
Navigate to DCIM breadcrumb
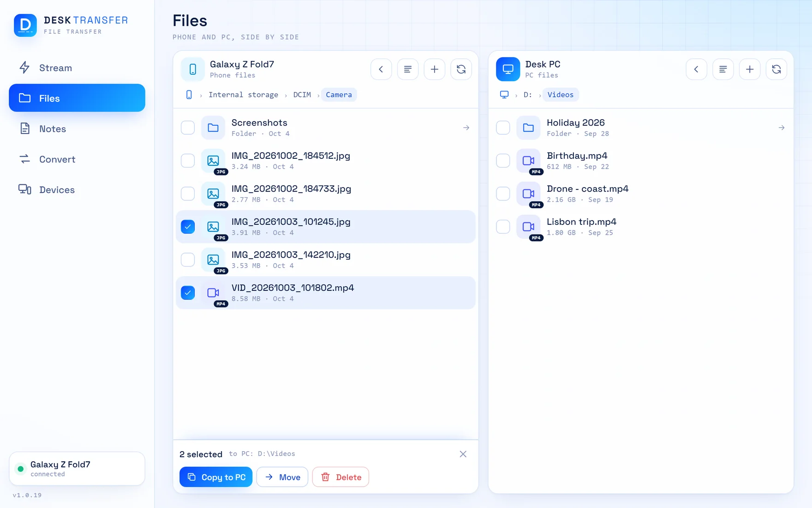(x=302, y=95)
